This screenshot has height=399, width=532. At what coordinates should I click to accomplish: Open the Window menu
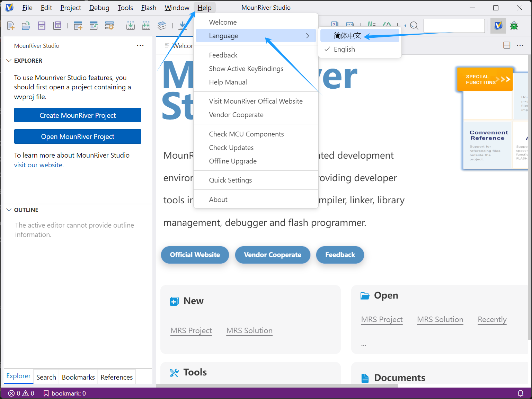point(177,8)
